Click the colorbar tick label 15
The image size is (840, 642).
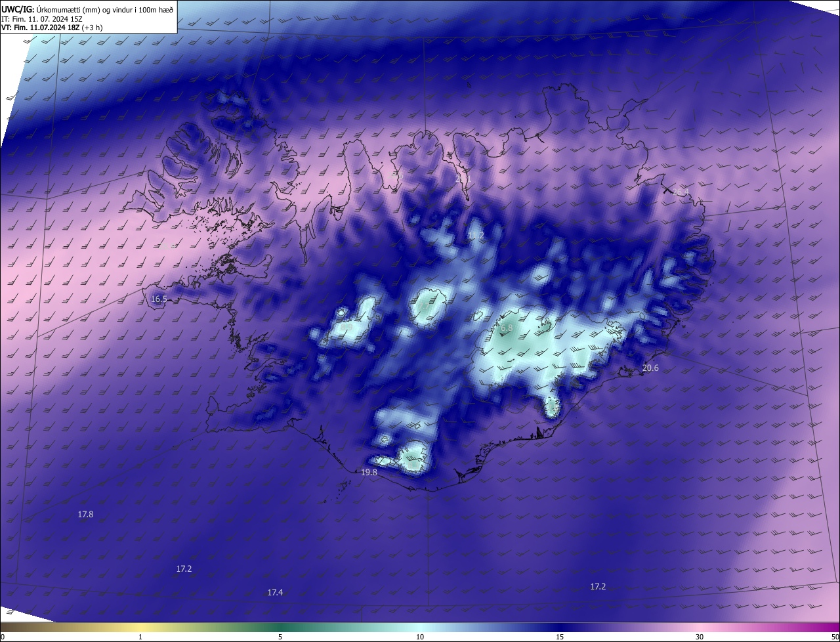point(560,637)
